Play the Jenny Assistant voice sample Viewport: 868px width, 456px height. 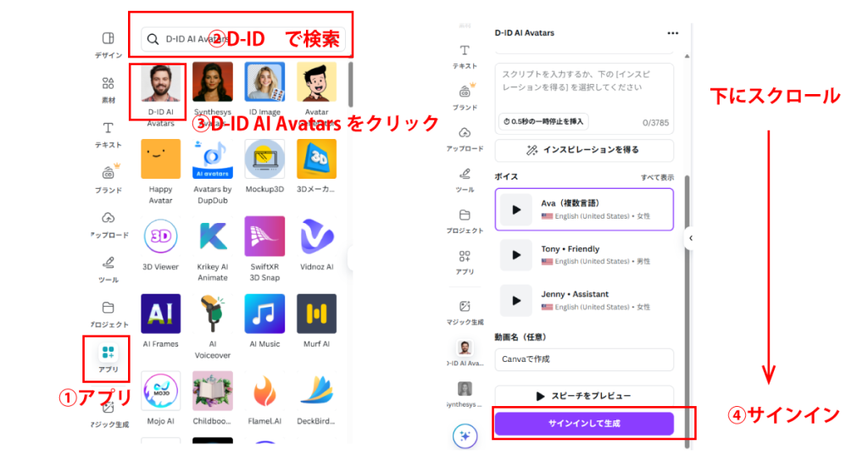pos(516,301)
